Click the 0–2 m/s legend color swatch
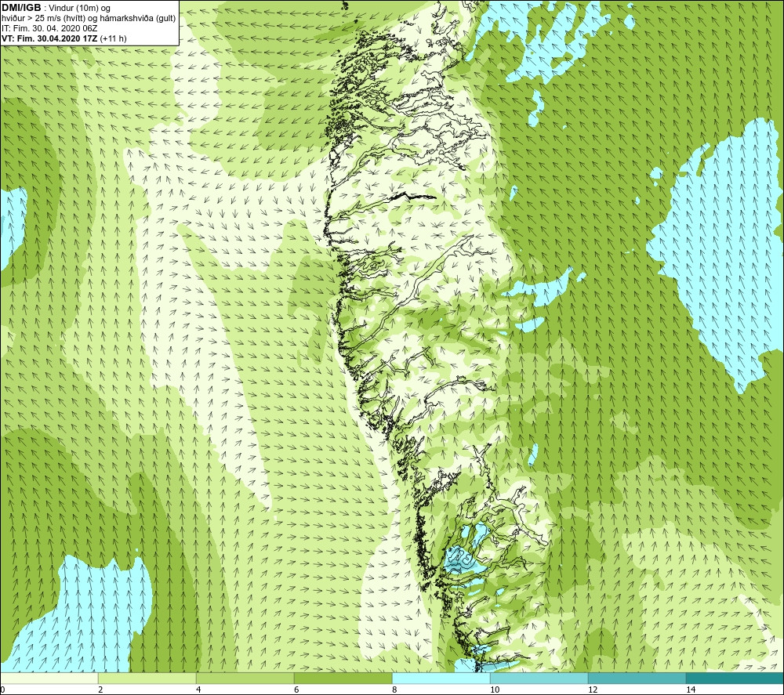Image resolution: width=784 pixels, height=695 pixels. click(x=49, y=678)
